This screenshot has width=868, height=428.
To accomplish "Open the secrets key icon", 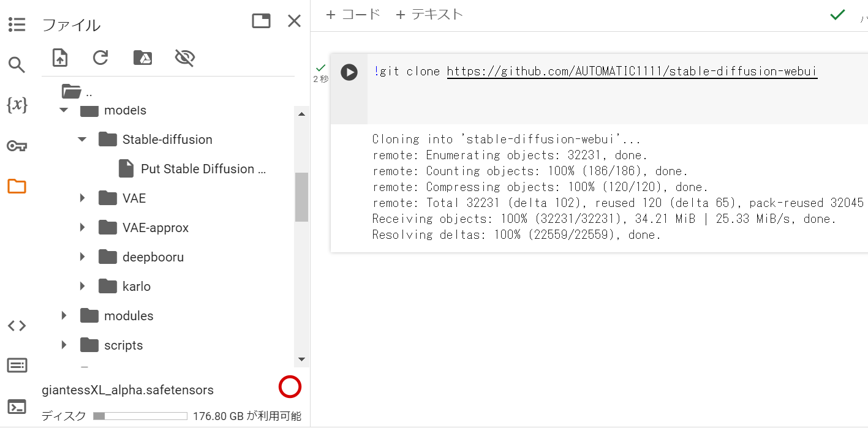I will point(17,146).
